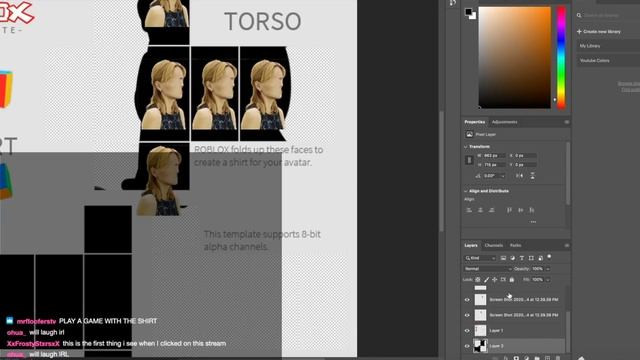Click align vertical centers icon
The width and height of the screenshot is (640, 360).
tap(520, 210)
